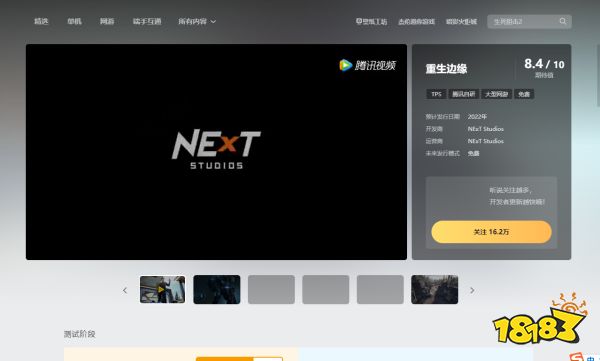This screenshot has width=600, height=361.
Task: Click the 测试阶段 section heading
Action: [x=80, y=334]
